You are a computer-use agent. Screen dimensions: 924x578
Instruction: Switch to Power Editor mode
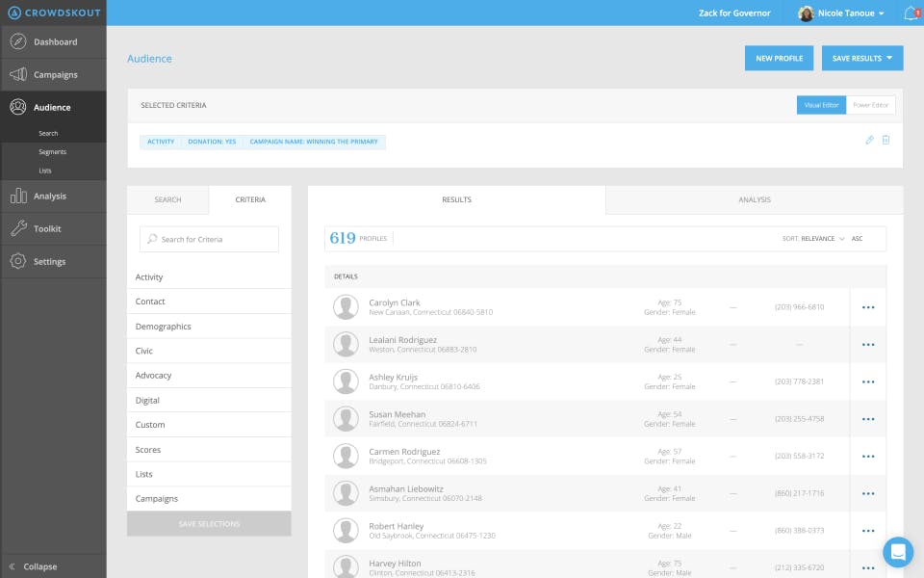(870, 105)
